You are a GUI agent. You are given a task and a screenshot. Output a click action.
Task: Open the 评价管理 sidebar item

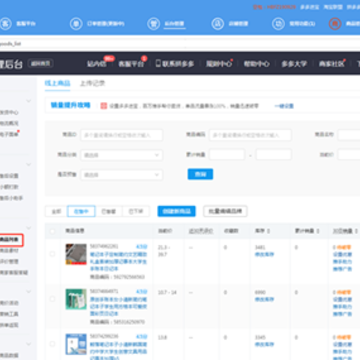pos(9,262)
